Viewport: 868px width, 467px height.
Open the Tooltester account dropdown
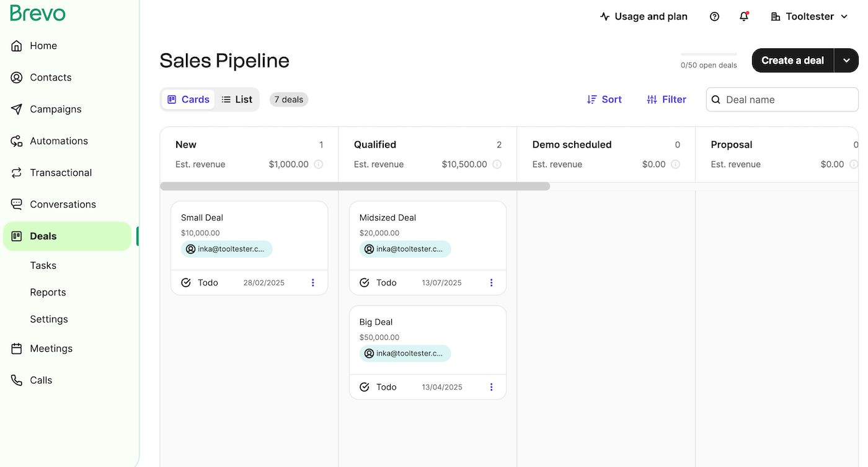point(809,17)
